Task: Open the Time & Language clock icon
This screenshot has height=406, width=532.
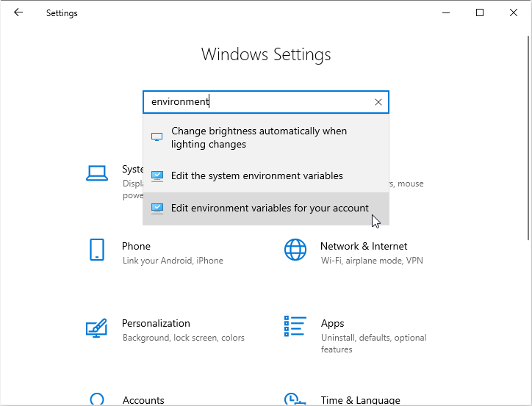Action: pos(295,399)
